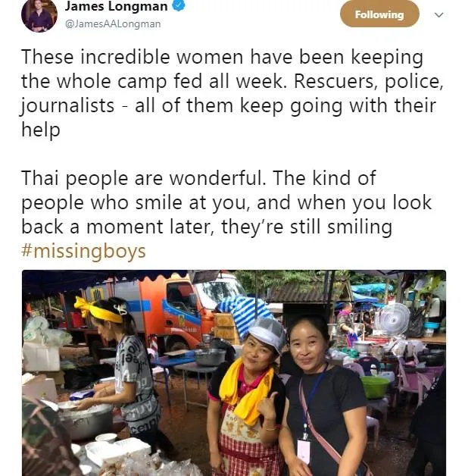
Task: Click the ID badge hanging on lanyard
Action: pyautogui.click(x=304, y=451)
